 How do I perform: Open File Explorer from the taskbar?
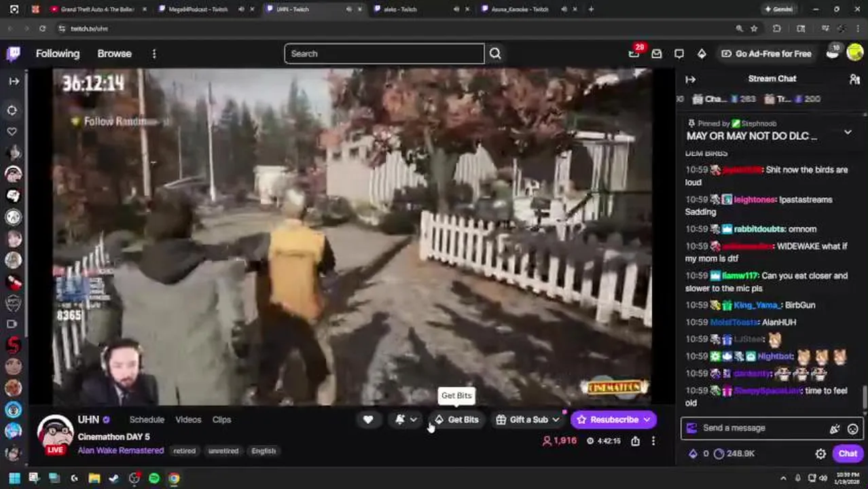click(x=94, y=479)
